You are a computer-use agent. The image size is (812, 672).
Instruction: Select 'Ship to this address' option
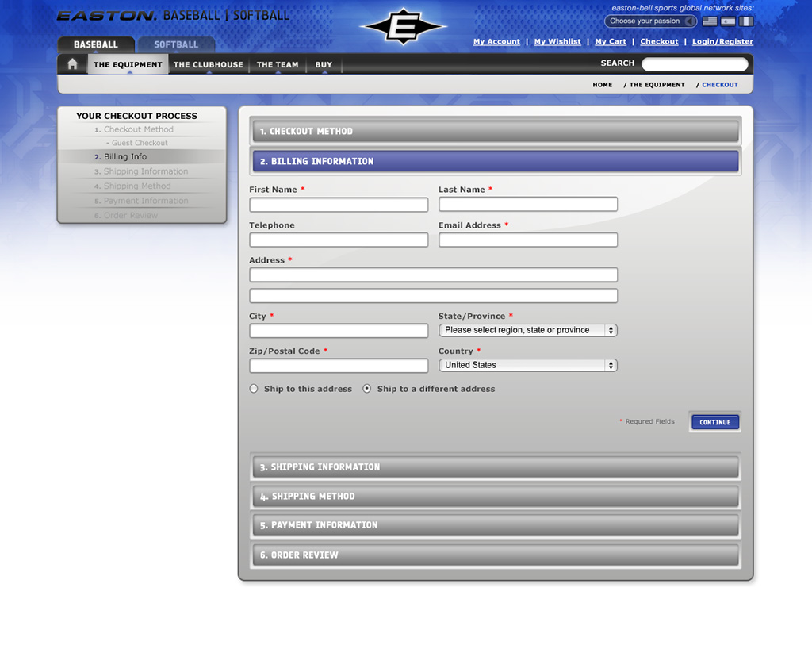(254, 389)
